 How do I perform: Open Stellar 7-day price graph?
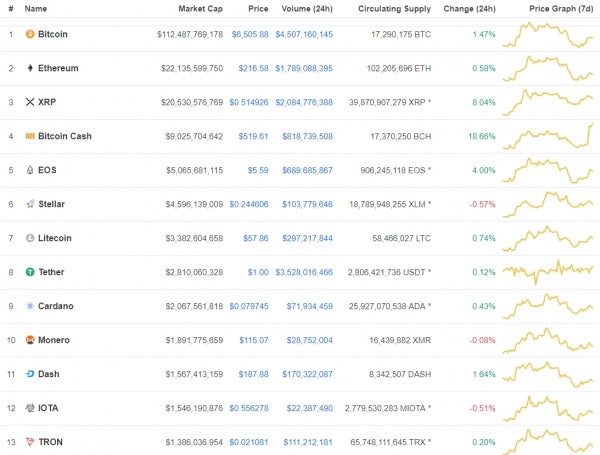(548, 204)
